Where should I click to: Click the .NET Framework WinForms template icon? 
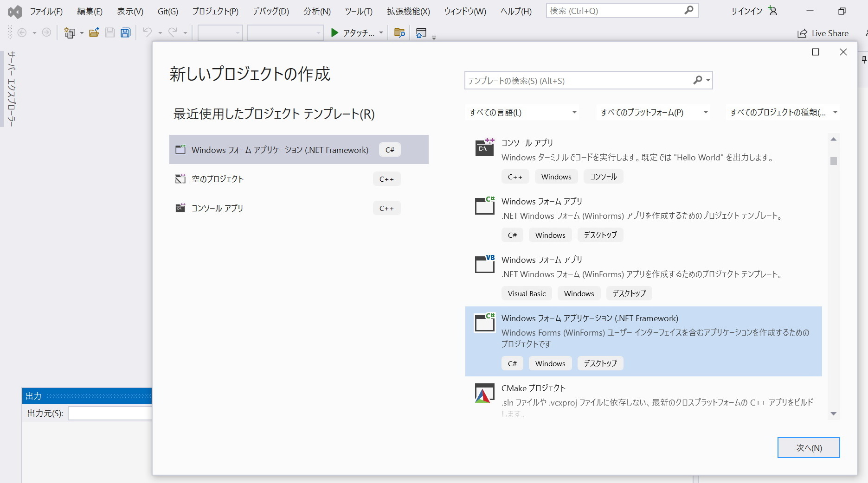click(x=485, y=323)
